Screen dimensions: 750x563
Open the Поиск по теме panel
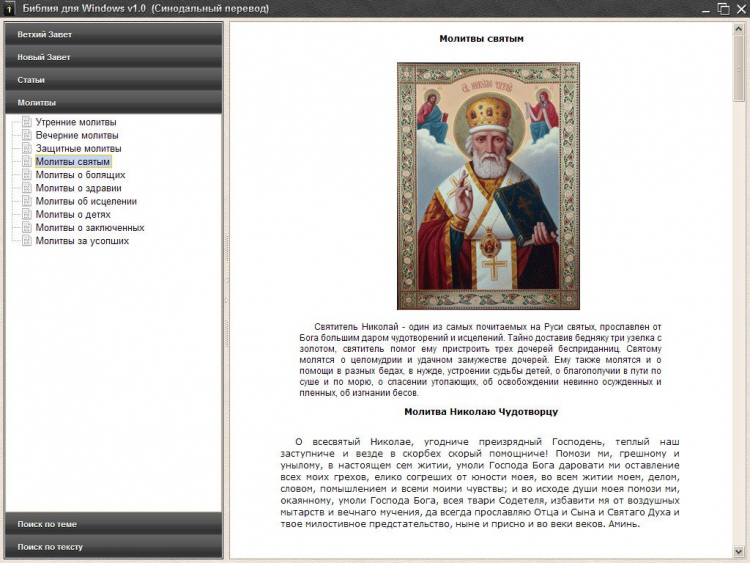[x=113, y=524]
